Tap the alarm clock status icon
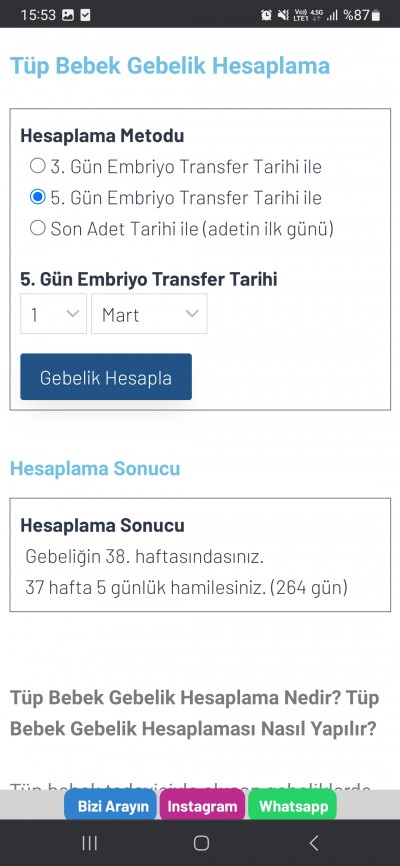400x866 pixels. (266, 15)
